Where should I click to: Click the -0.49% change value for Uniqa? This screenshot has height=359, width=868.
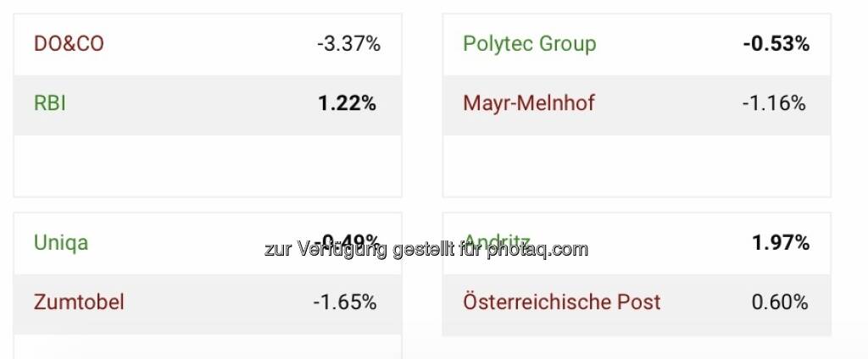pyautogui.click(x=348, y=243)
